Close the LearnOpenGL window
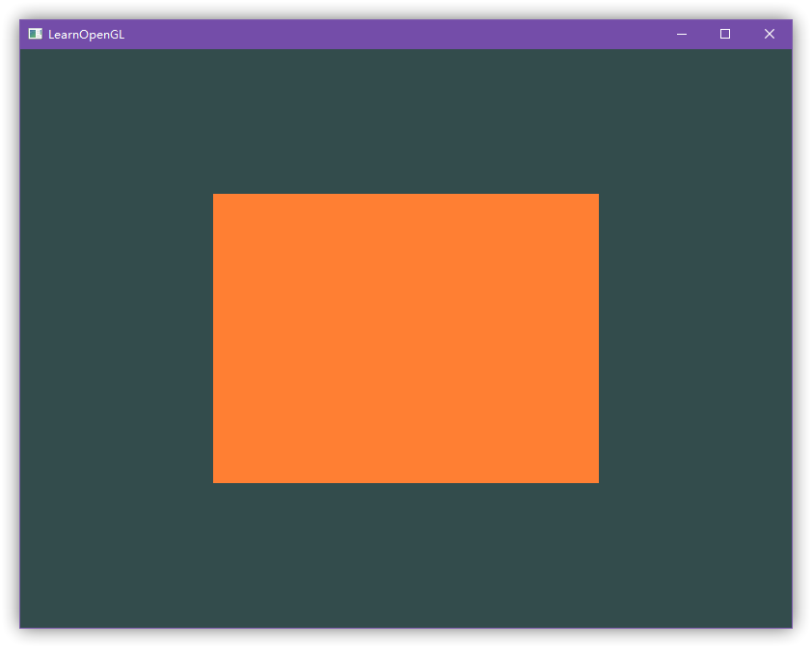 coord(770,34)
